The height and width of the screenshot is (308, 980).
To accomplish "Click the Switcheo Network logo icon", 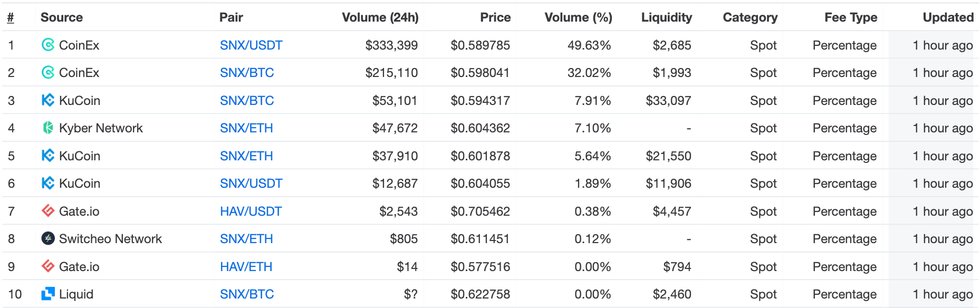I will tap(48, 238).
